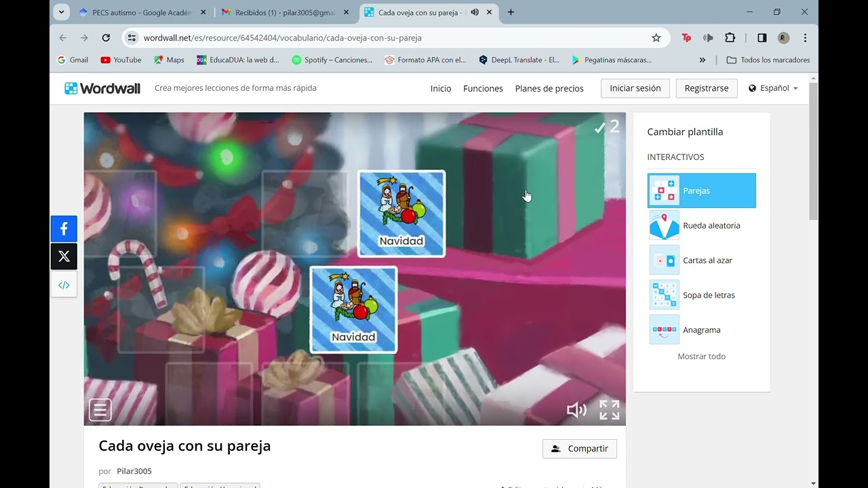Open the Funciones menu item
The image size is (868, 488).
coord(483,89)
